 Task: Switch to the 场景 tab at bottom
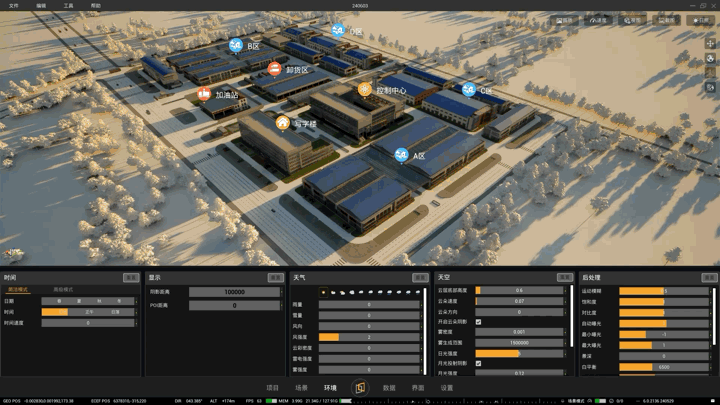tap(301, 388)
